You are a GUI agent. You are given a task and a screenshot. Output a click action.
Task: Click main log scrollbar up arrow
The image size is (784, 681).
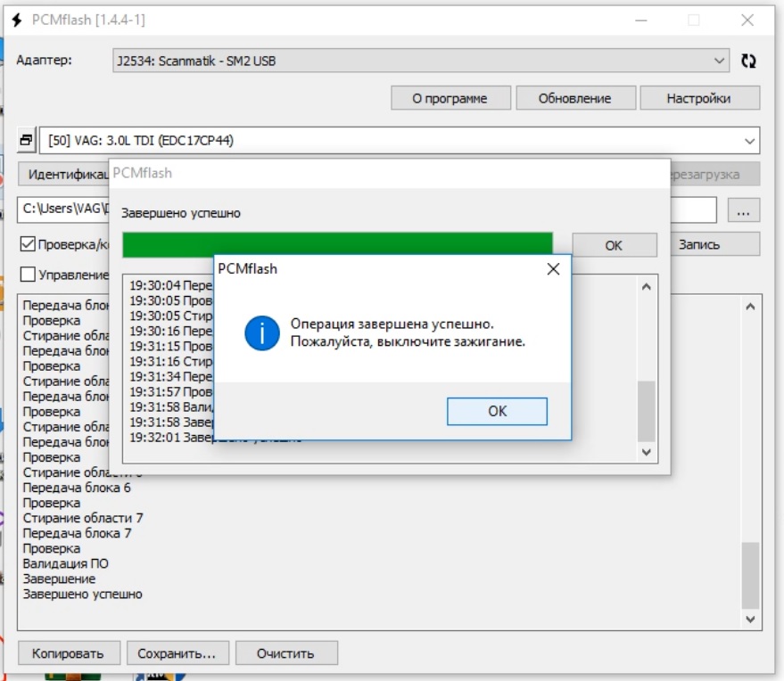point(750,307)
